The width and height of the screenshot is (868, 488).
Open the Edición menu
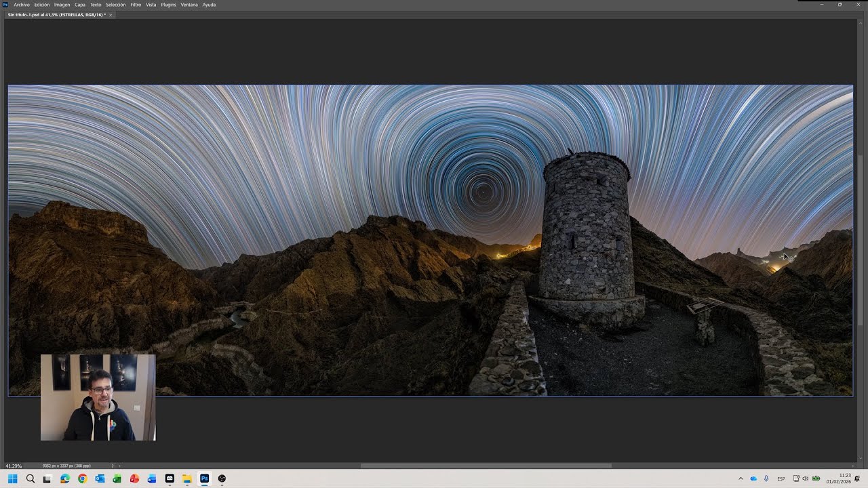[42, 5]
